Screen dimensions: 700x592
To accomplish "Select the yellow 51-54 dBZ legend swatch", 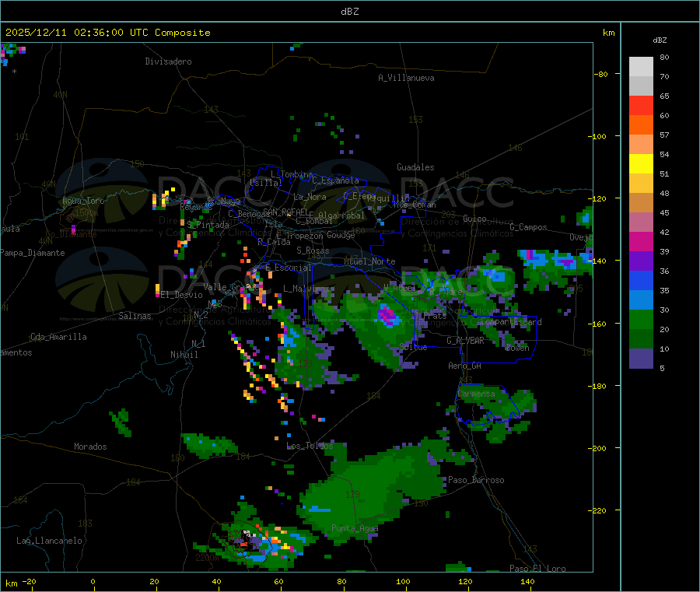I will point(641,164).
